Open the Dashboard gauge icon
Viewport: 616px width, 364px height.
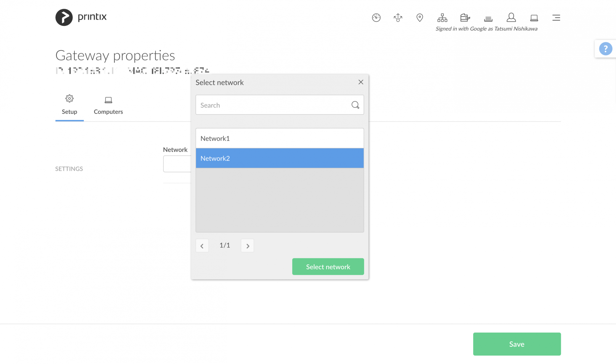(x=376, y=18)
